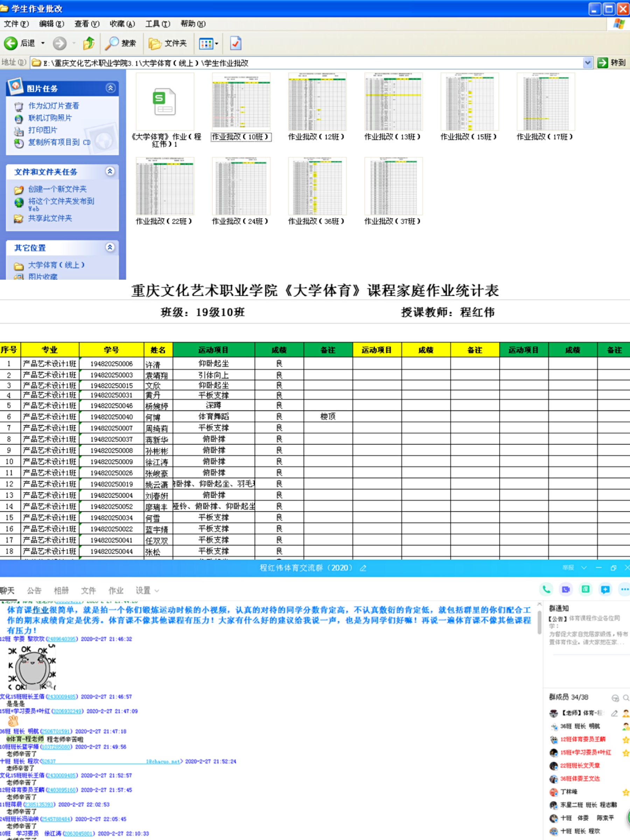Click 将这个文件夹发布到 Web link
The height and width of the screenshot is (840, 630).
[61, 204]
